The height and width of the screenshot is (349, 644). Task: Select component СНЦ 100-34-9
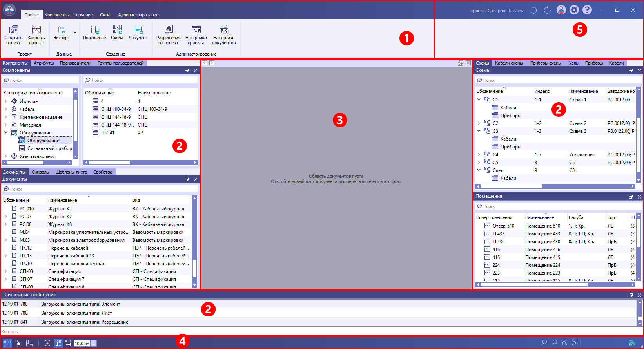[116, 109]
